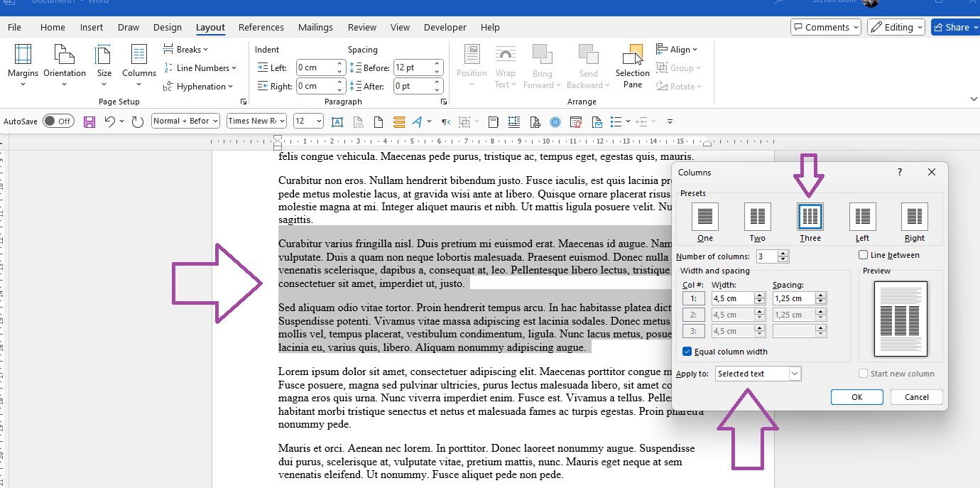Click the Comments button
The image size is (980, 488).
point(825,27)
